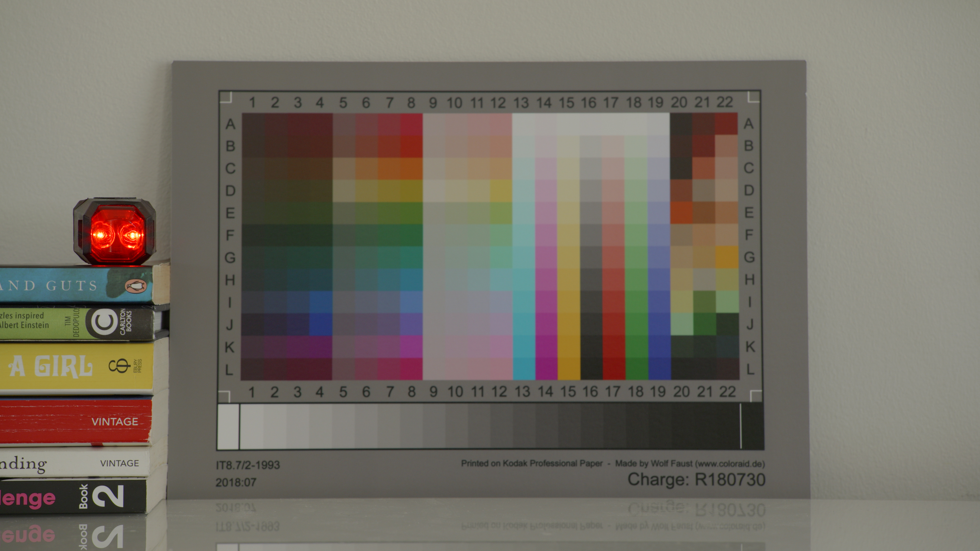This screenshot has width=980, height=551.
Task: Pick the saturated green patch at L18
Action: coord(636,368)
